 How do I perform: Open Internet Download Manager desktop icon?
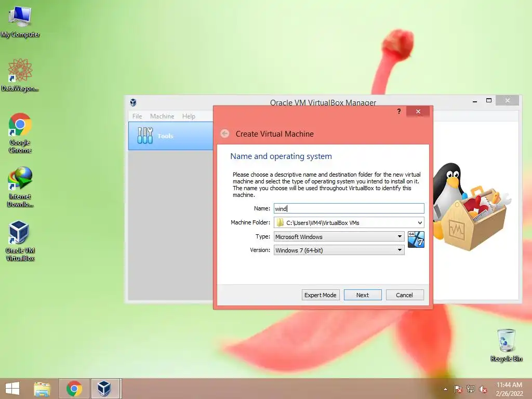coord(20,187)
